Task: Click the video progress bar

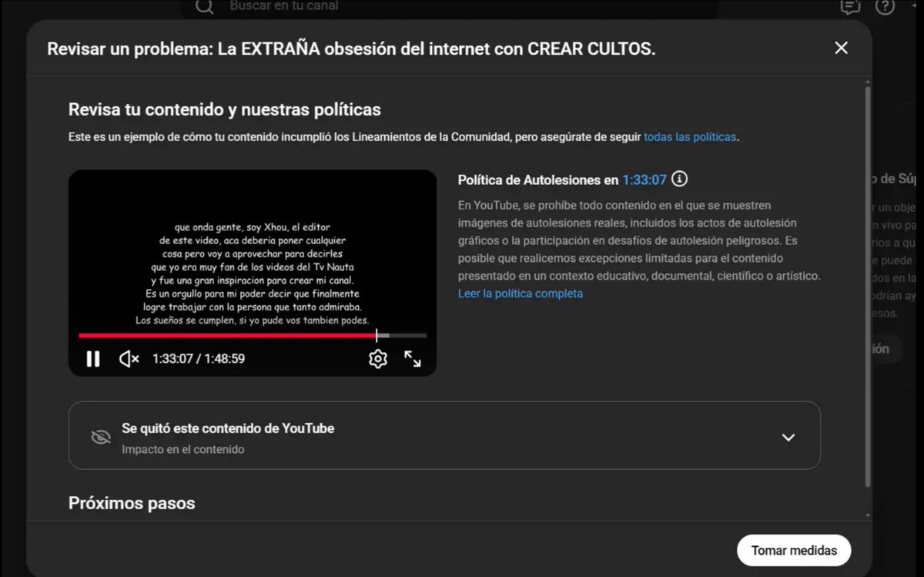Action: click(x=253, y=335)
